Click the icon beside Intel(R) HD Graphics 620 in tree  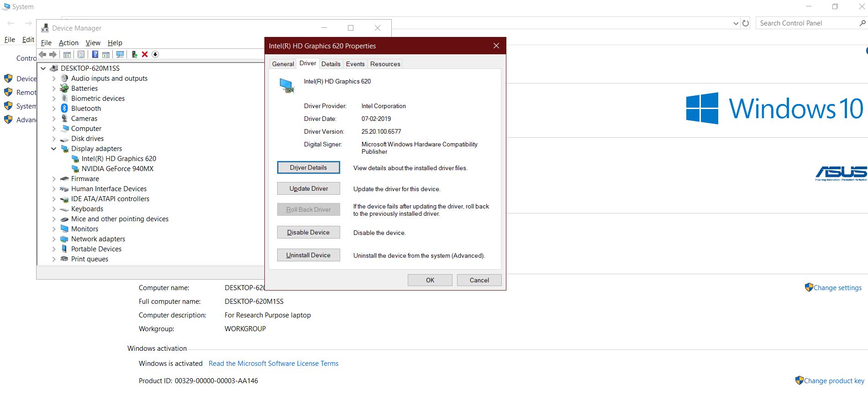coord(75,159)
